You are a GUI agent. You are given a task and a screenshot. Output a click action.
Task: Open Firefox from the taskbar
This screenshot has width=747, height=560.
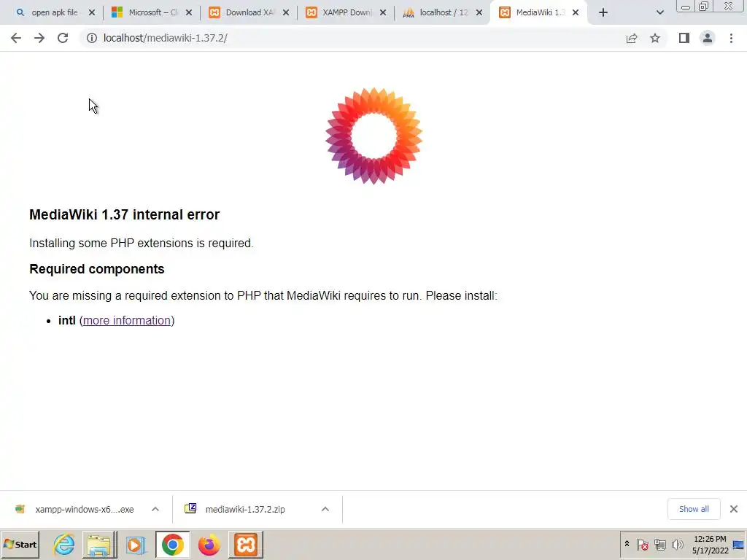pos(209,545)
